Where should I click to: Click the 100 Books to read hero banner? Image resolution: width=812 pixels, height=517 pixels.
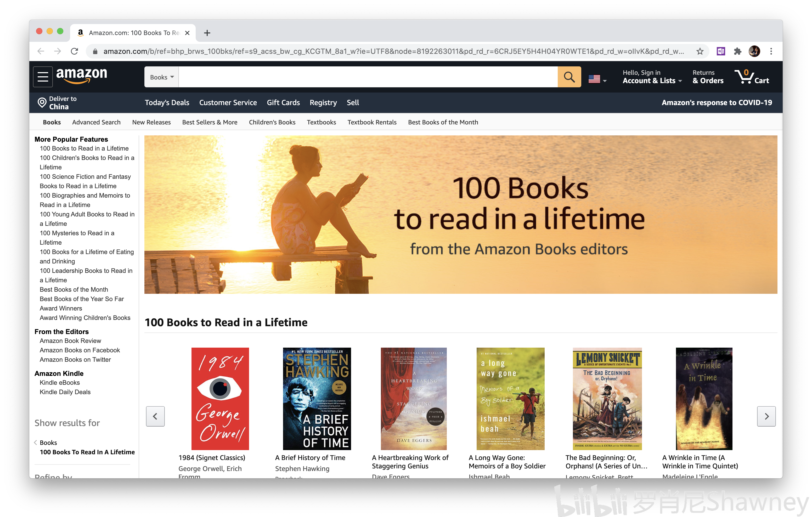pos(461,215)
